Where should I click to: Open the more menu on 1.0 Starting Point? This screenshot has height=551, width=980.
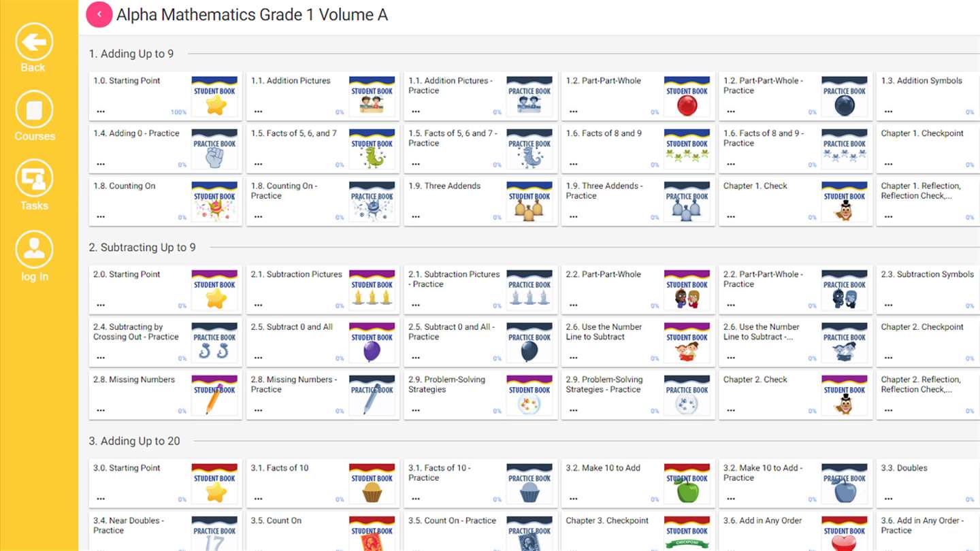101,112
